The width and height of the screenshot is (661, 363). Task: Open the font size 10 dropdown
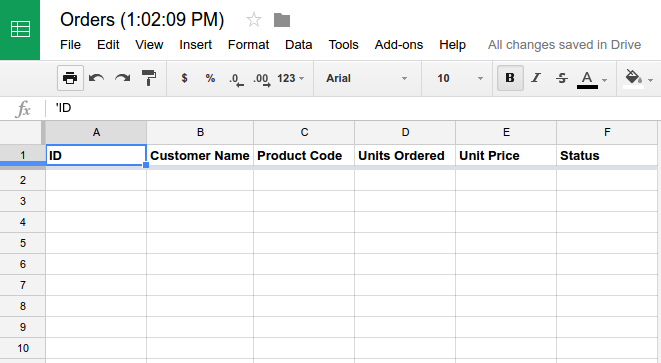tap(459, 78)
